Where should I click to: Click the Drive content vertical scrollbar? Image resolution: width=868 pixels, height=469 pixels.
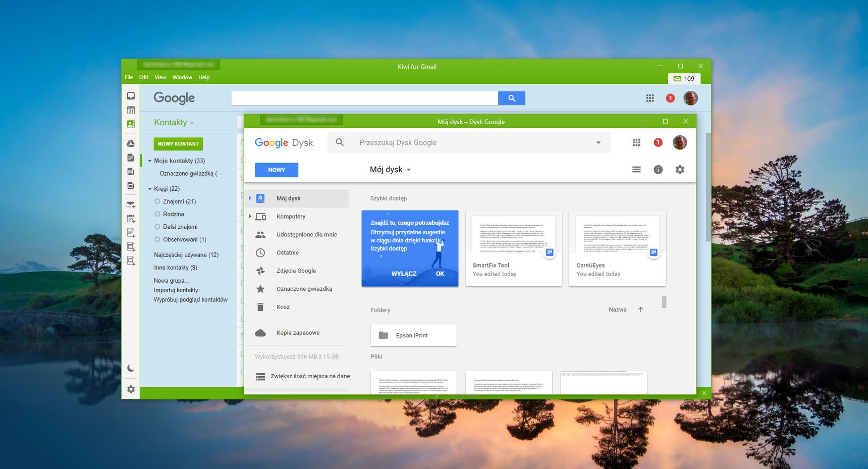(664, 302)
